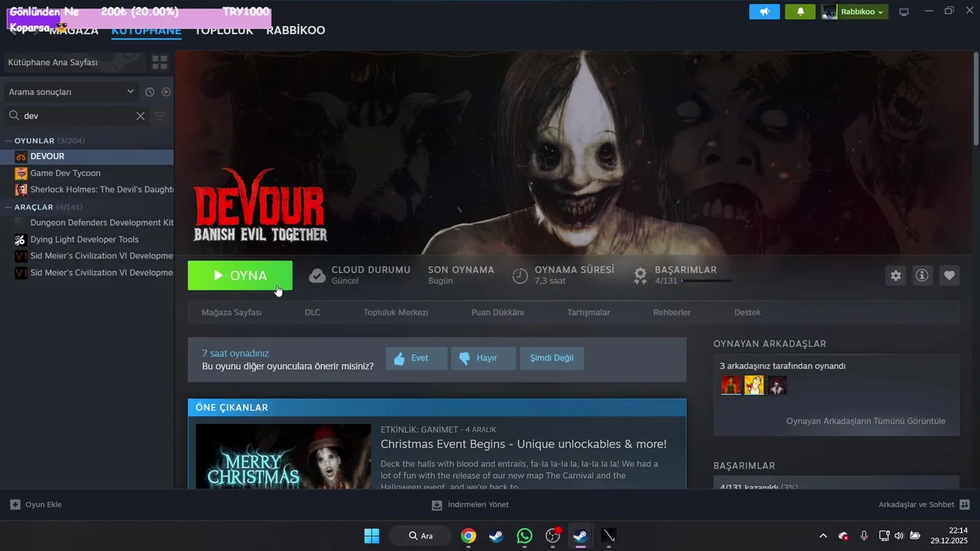The height and width of the screenshot is (551, 980).
Task: Go to TOPLULUK in top navigation
Action: pyautogui.click(x=224, y=31)
